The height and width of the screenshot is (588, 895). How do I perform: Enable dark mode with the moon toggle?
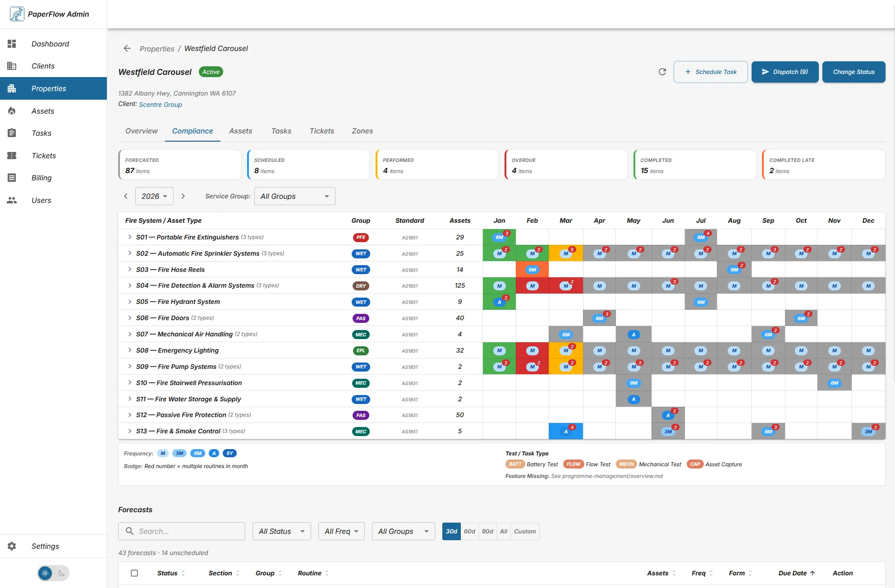(x=62, y=573)
